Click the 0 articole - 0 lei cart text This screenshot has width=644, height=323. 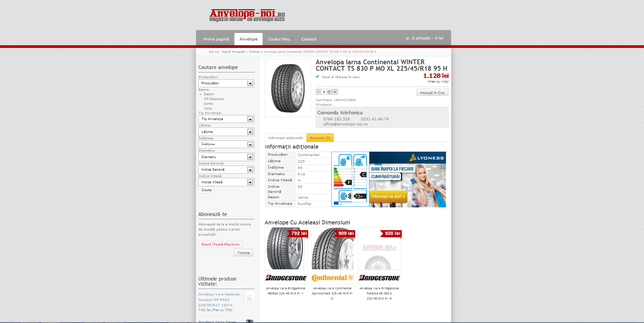(428, 38)
